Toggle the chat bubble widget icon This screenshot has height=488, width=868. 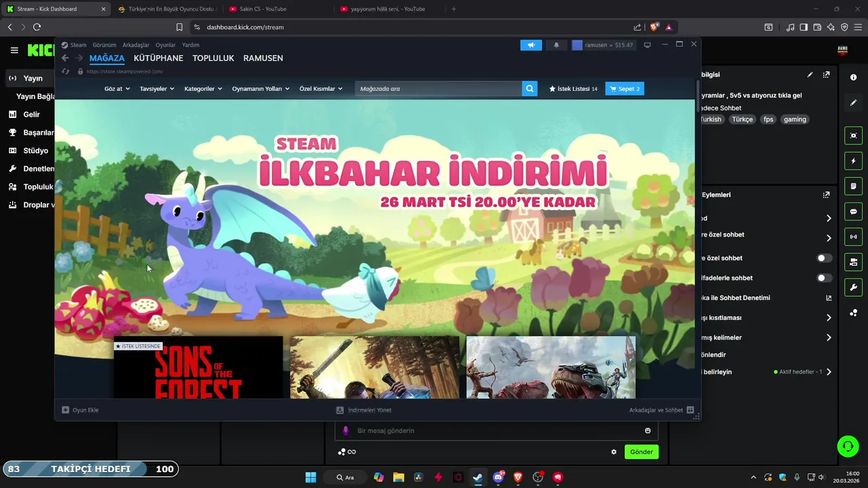pos(854,211)
